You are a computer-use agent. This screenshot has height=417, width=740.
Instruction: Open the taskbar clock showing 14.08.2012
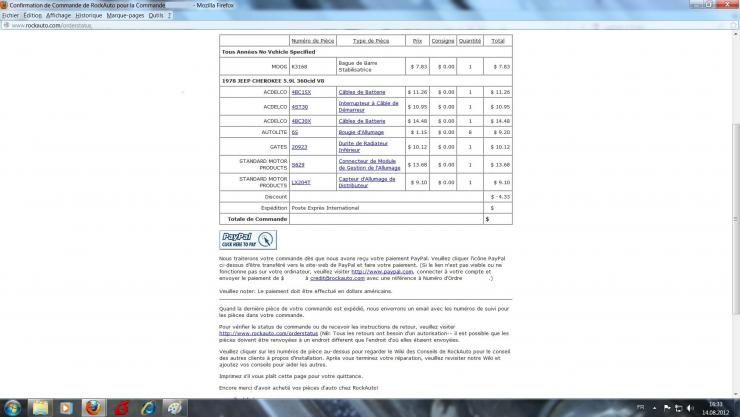pos(715,409)
